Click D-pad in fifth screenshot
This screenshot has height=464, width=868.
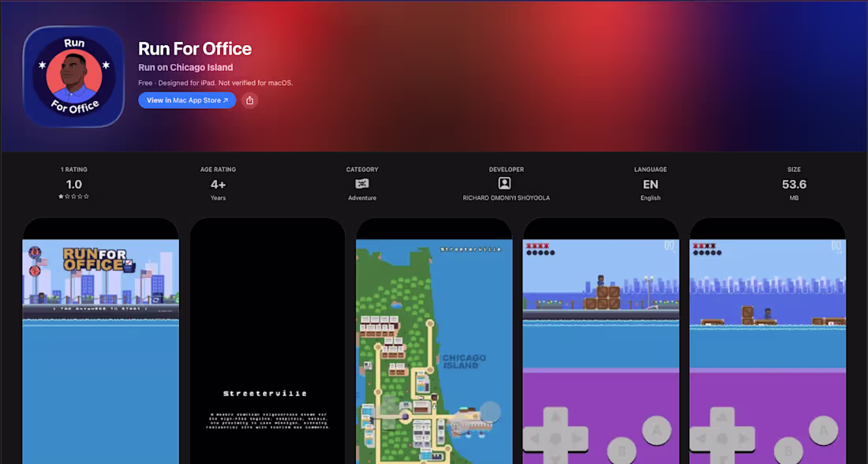coord(722,436)
